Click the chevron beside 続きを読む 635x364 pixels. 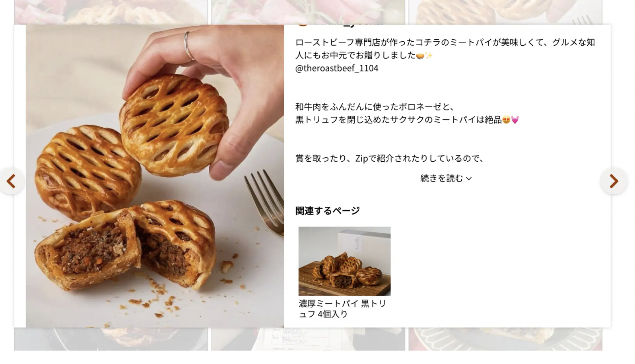(469, 179)
